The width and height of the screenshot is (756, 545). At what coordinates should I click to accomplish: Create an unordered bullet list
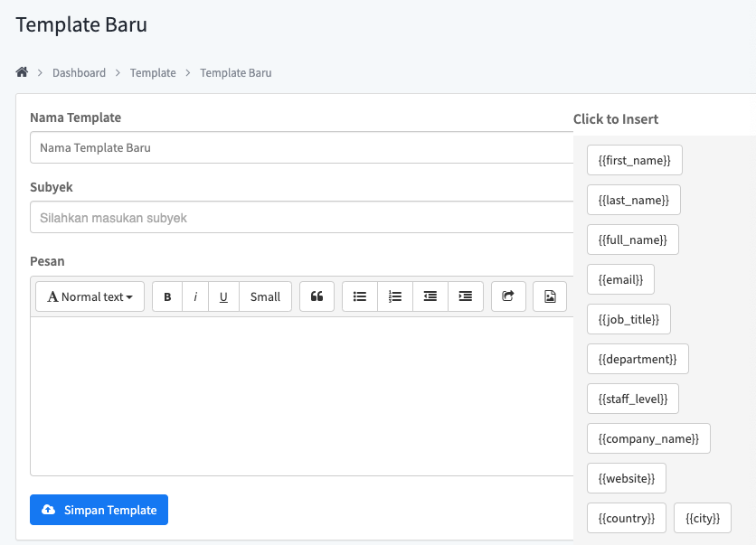click(x=360, y=296)
